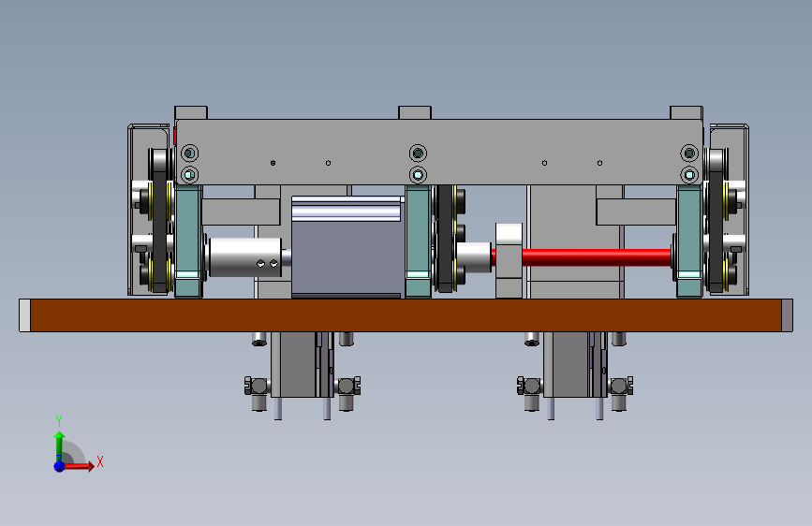Select the red drive shaft
812x526 pixels.
597,257
